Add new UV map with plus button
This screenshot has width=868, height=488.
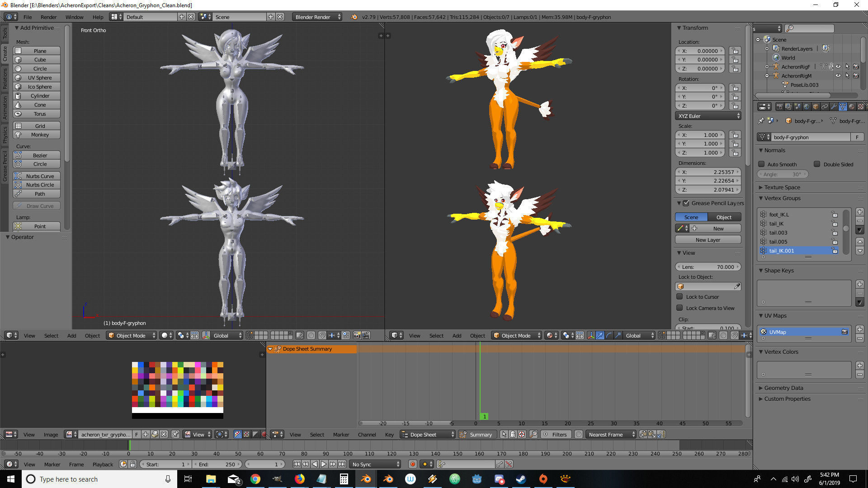(860, 329)
